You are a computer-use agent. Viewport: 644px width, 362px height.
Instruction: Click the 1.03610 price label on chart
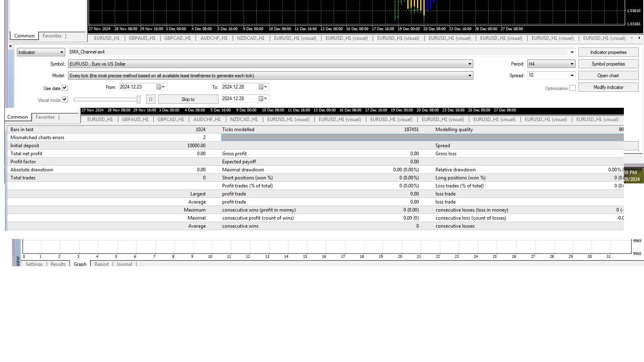click(634, 11)
